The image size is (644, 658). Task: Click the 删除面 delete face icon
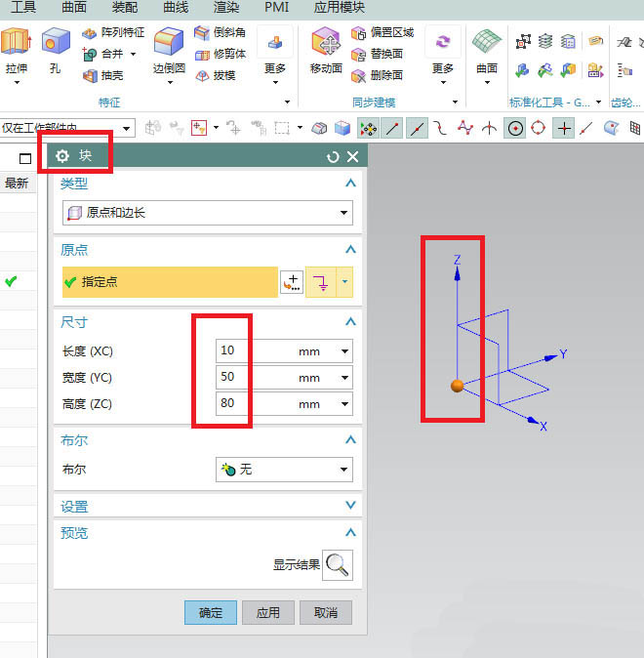tap(359, 76)
